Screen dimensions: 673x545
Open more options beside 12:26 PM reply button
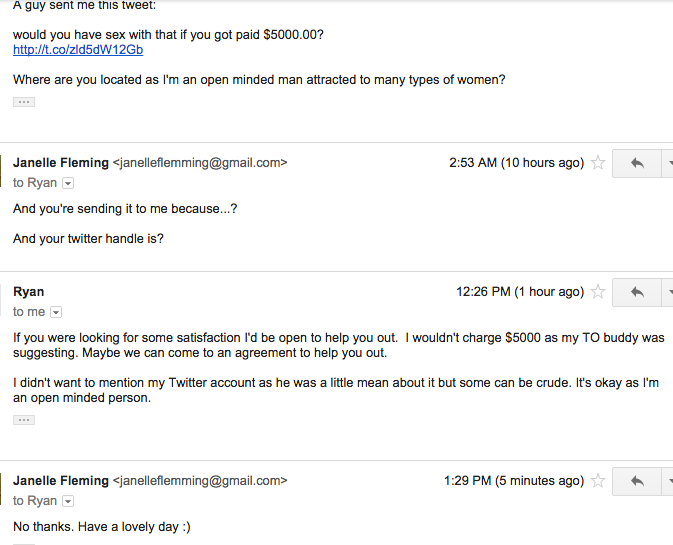coord(668,292)
